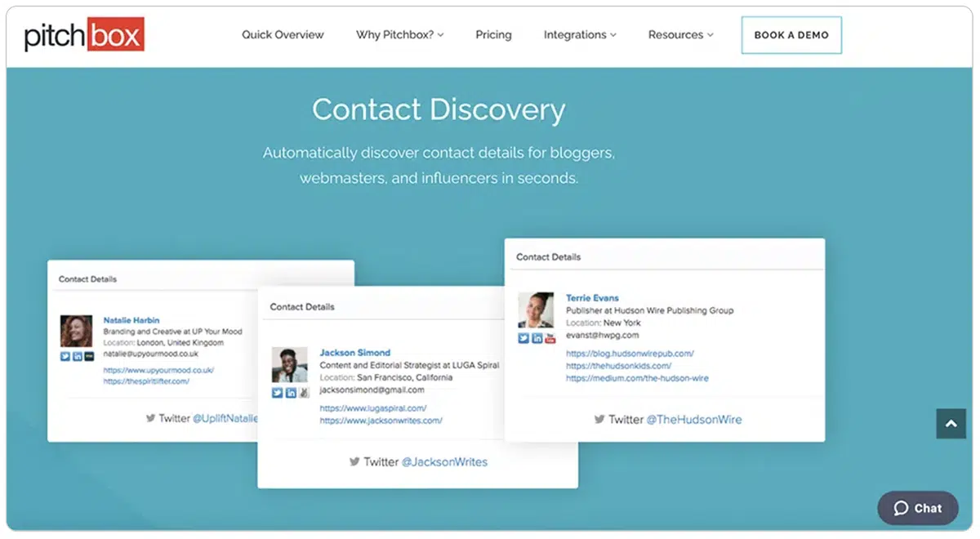980x539 pixels.
Task: Open the Chat widget
Action: 918,508
